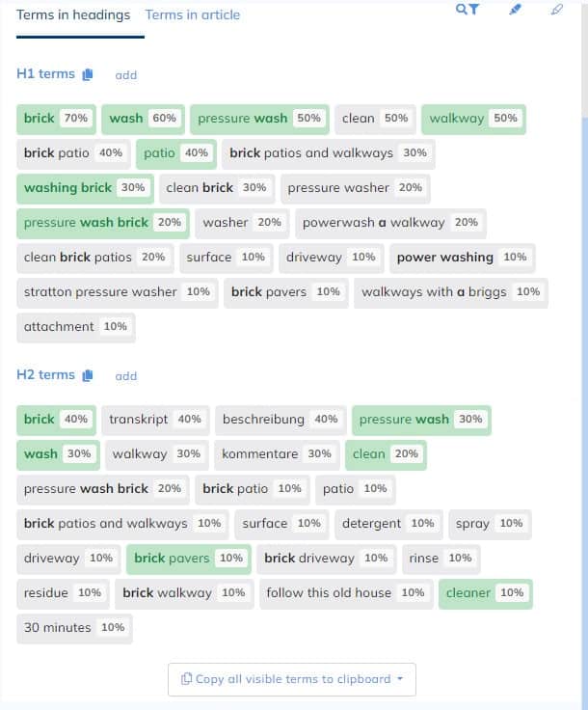
Task: Switch to Terms in article tab
Action: 193,14
